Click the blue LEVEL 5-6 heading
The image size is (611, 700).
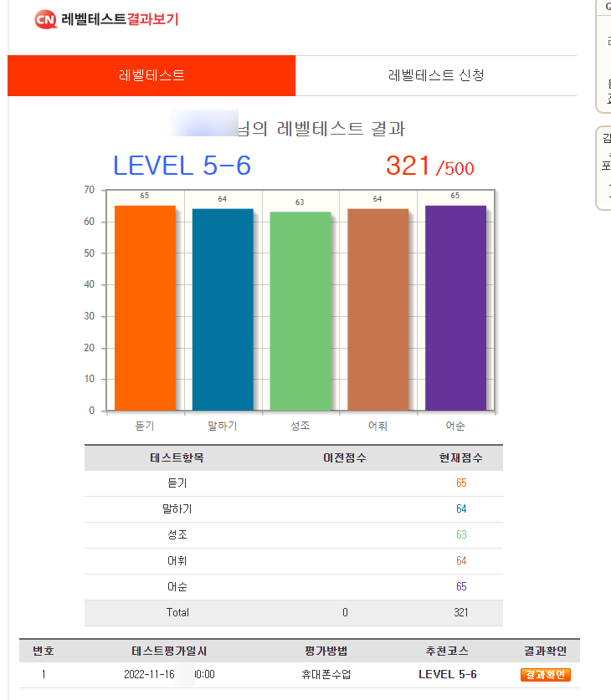[182, 166]
